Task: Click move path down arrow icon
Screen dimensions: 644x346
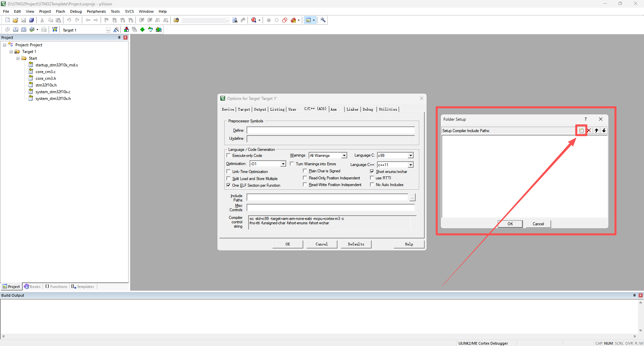Action: point(604,130)
